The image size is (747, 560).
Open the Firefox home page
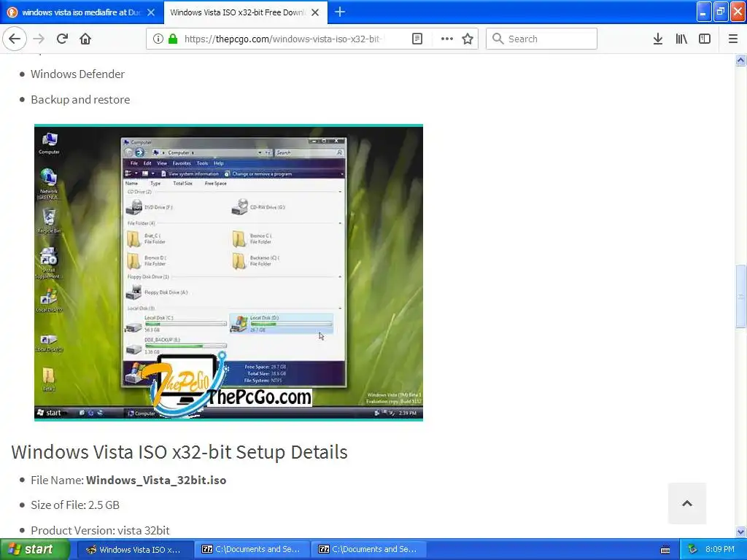[x=85, y=39]
